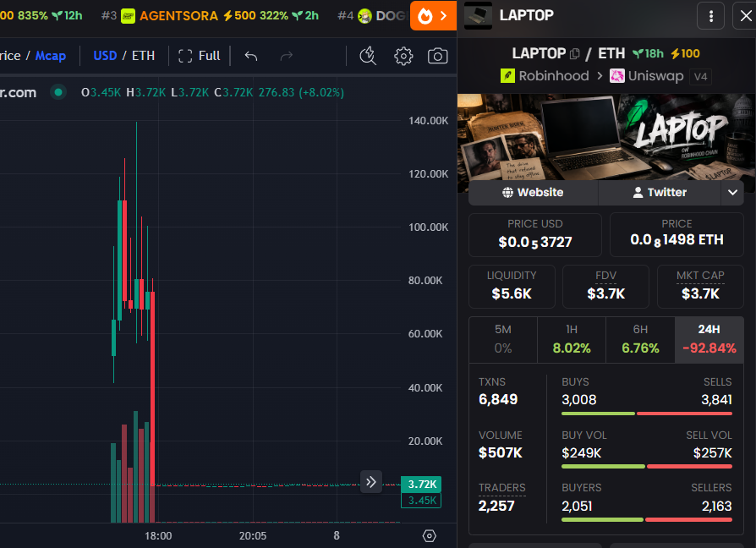
Task: Close the LAPTOP token panel
Action: pos(745,16)
